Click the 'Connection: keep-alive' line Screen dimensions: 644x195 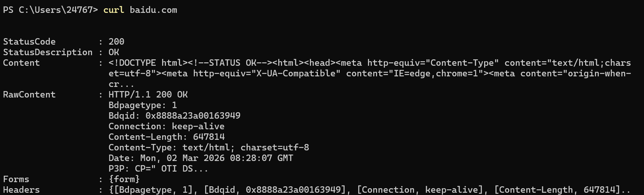click(166, 126)
